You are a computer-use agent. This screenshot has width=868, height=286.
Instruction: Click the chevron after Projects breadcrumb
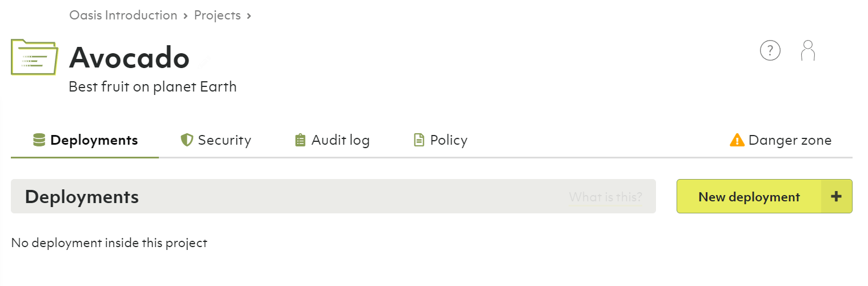tap(249, 16)
